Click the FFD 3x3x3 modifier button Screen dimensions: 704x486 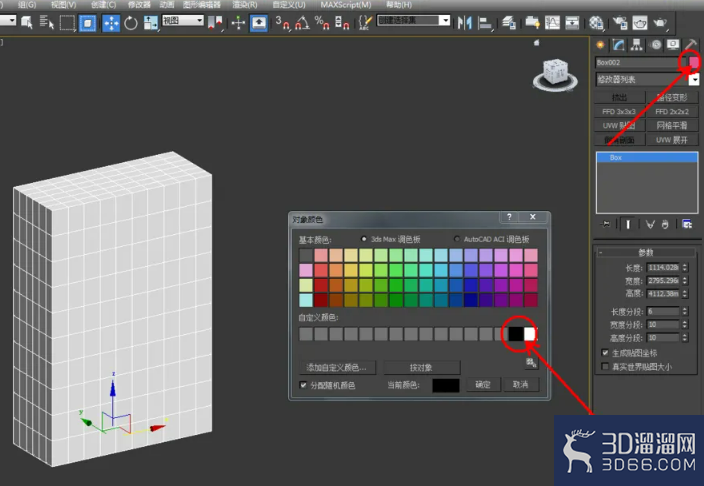[619, 111]
